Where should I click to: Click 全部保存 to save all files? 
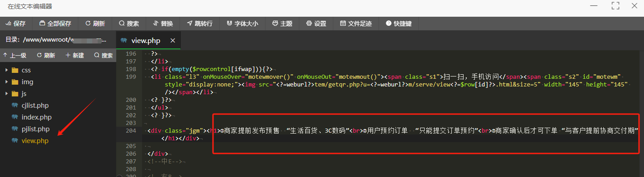(55, 24)
